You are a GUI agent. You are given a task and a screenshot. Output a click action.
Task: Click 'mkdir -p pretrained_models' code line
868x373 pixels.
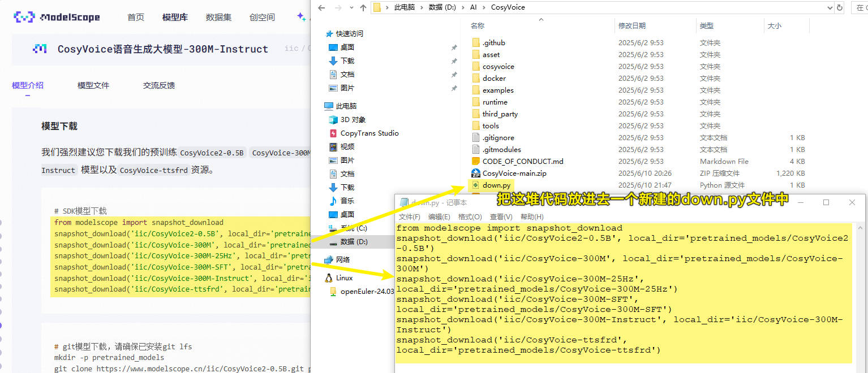click(109, 357)
